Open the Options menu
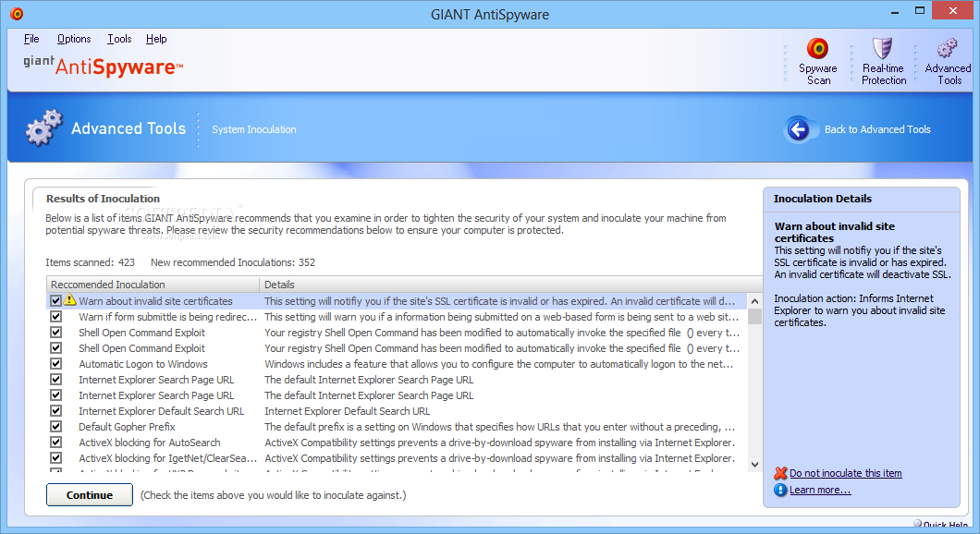Screen dimensions: 980x534 click(x=74, y=39)
